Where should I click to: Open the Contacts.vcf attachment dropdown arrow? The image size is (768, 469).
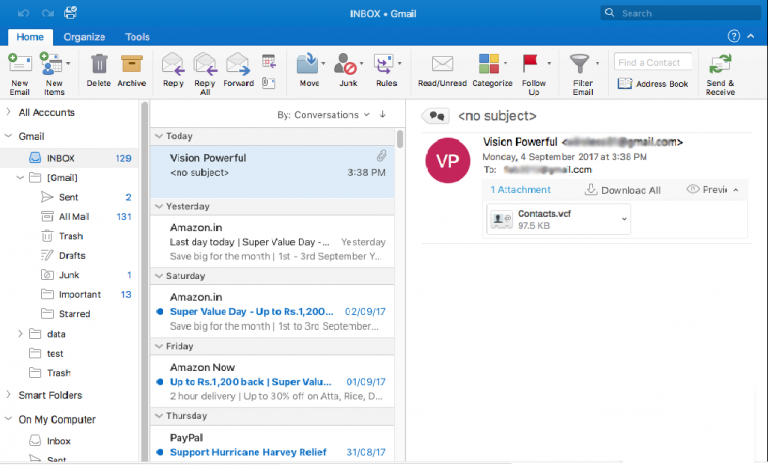[x=624, y=219]
